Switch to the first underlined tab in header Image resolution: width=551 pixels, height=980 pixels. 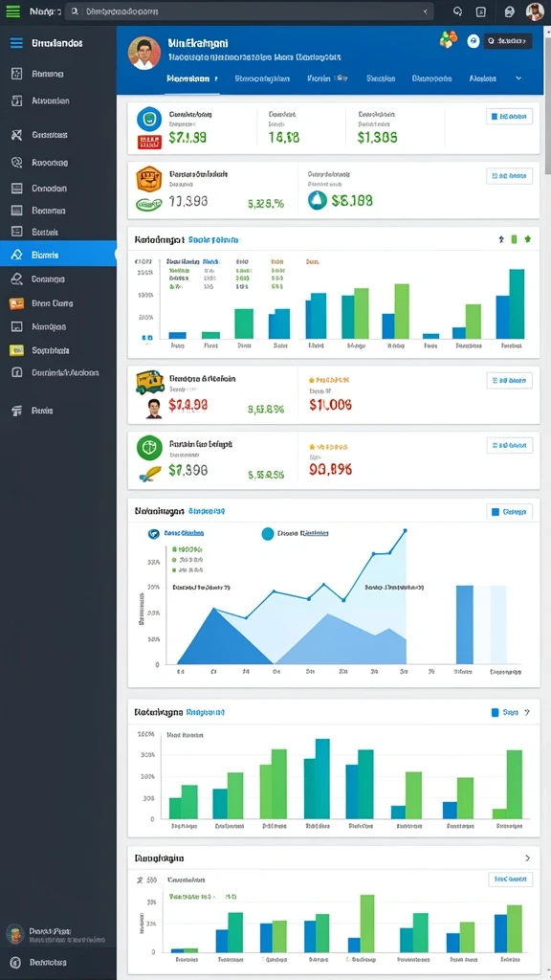tap(192, 79)
